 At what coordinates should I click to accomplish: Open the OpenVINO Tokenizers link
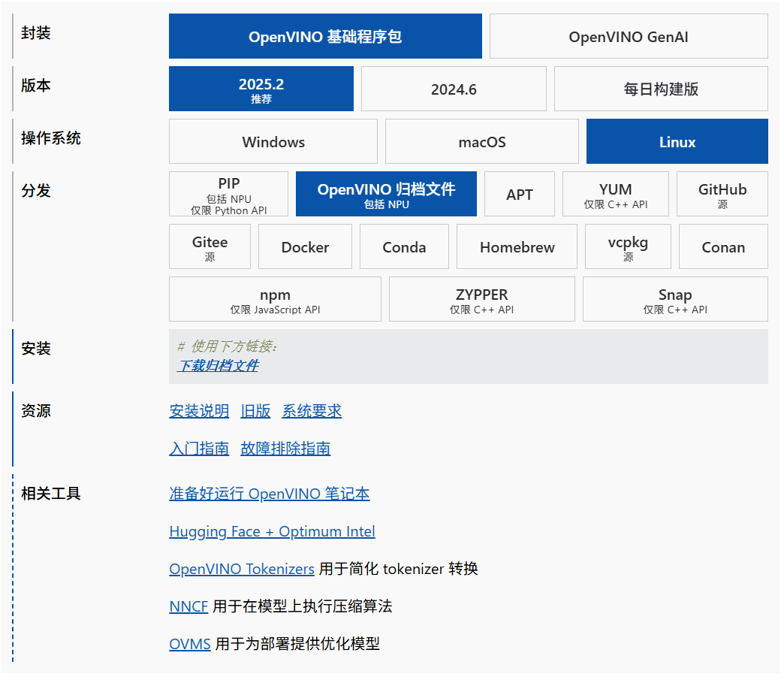click(x=241, y=569)
